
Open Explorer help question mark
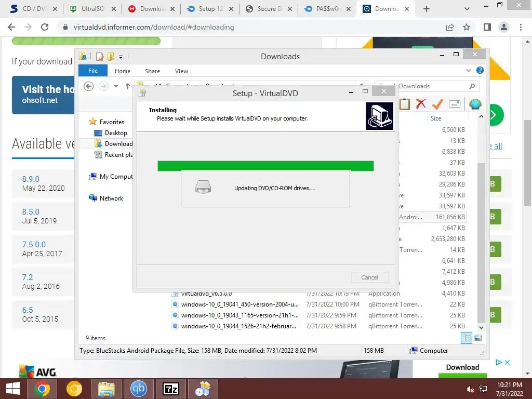(480, 70)
